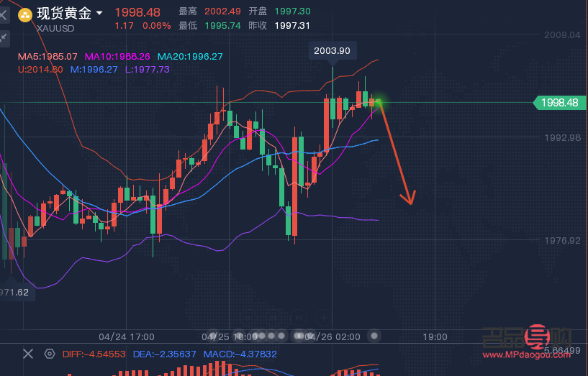Click the shrink chart arrows icon
The height and width of the screenshot is (376, 588).
pyautogui.click(x=4, y=37)
